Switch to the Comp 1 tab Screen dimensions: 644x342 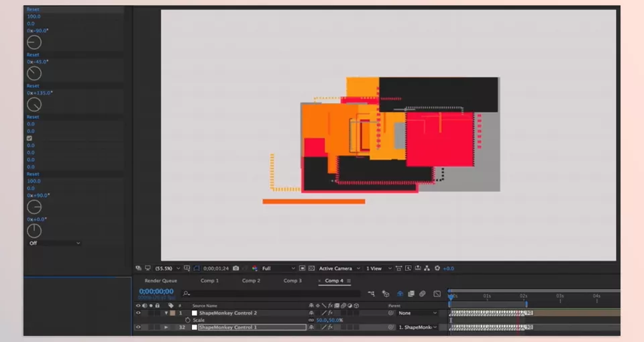(209, 281)
